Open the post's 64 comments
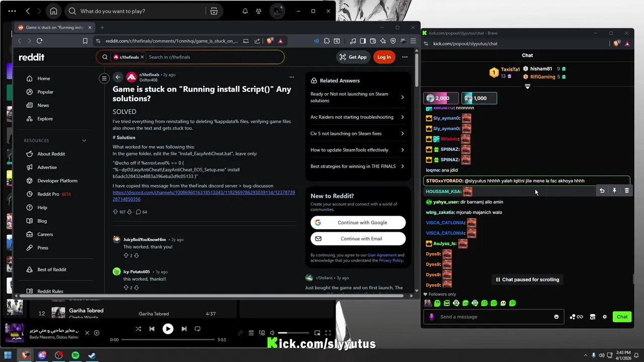This screenshot has width=644, height=362. pos(141,212)
